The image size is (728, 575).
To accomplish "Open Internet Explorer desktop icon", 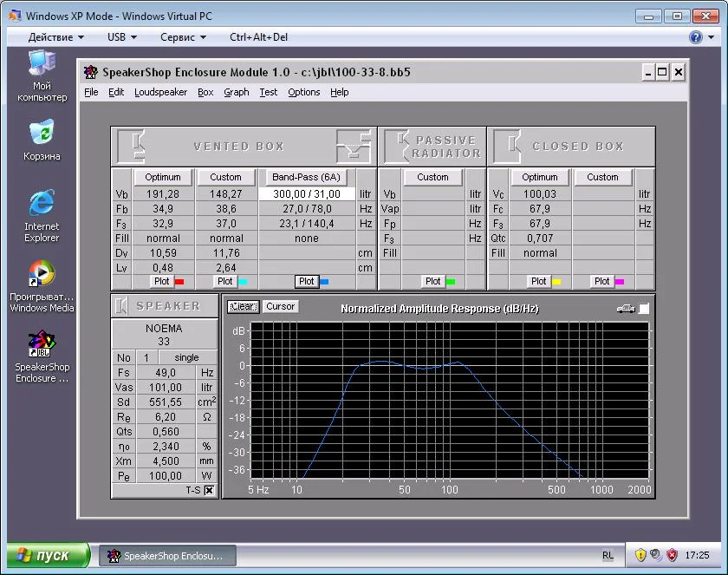I will click(x=42, y=204).
